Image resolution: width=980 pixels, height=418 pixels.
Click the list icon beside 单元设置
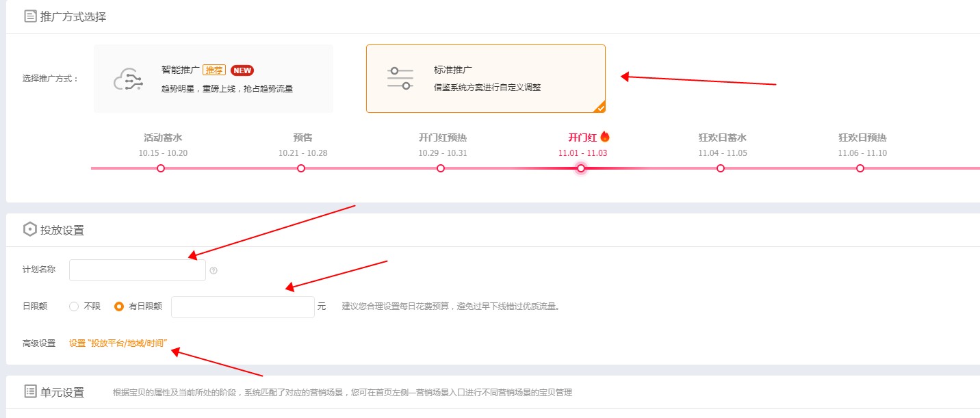coord(29,389)
